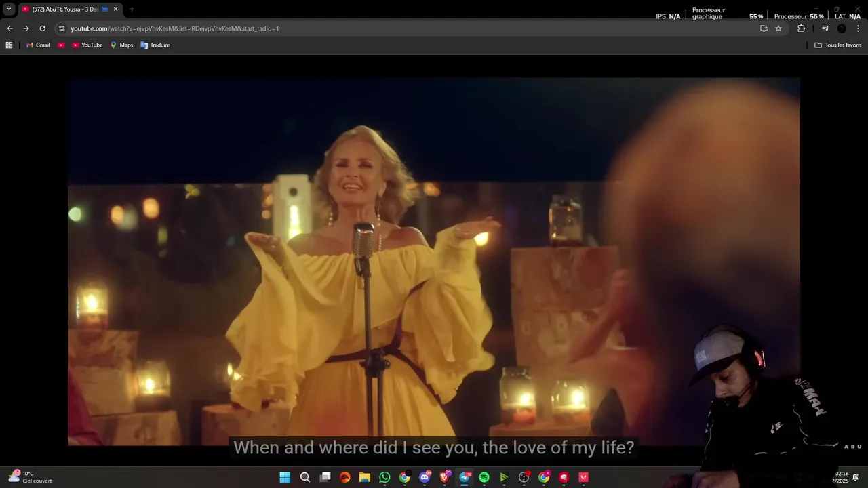Expand the Tous les favoris folder
Viewport: 868px width, 488px height.
pyautogui.click(x=838, y=45)
